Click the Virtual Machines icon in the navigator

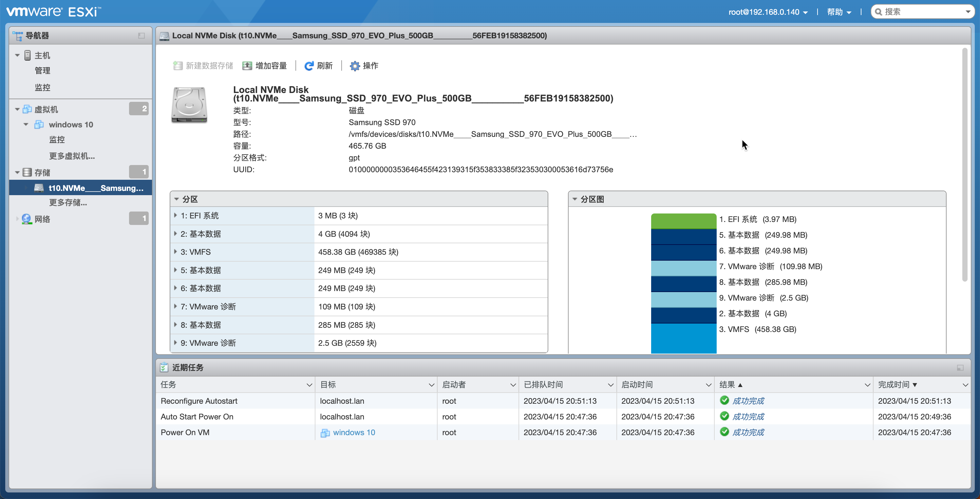point(27,110)
